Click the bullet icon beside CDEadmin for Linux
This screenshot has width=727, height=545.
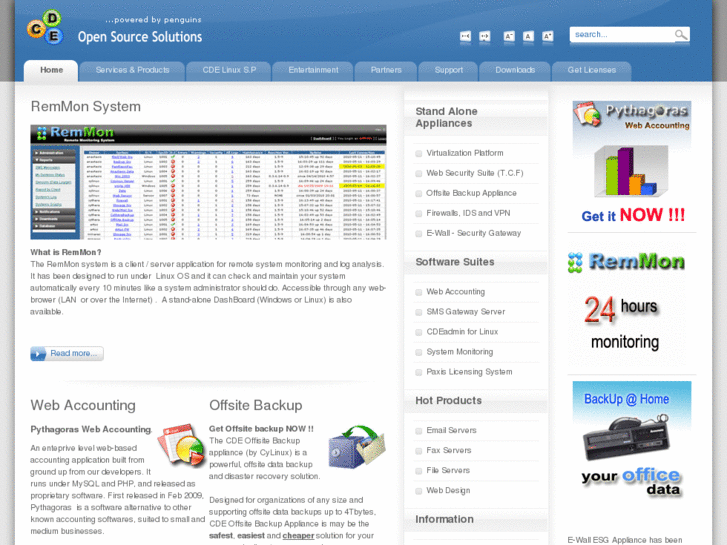[419, 332]
